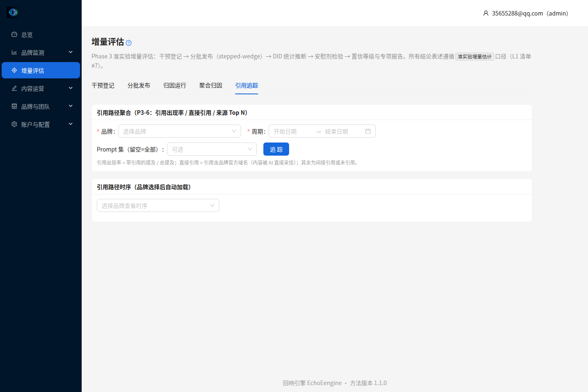The image size is (588, 392).
Task: Click the 引用路径时序 card title
Action: coord(144,187)
